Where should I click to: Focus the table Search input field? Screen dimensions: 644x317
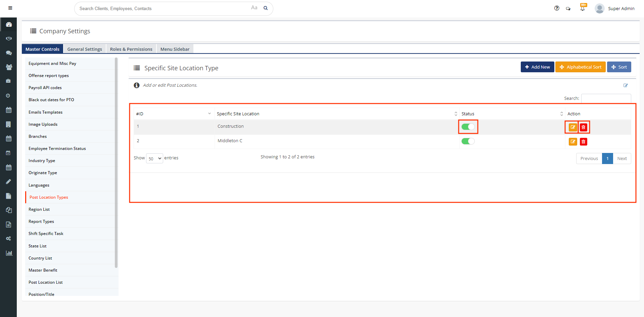(x=606, y=98)
